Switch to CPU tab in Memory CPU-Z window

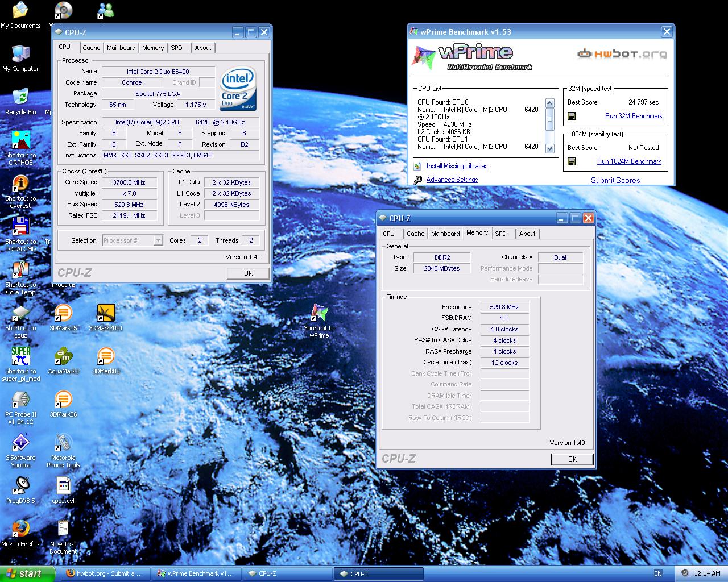click(x=389, y=234)
